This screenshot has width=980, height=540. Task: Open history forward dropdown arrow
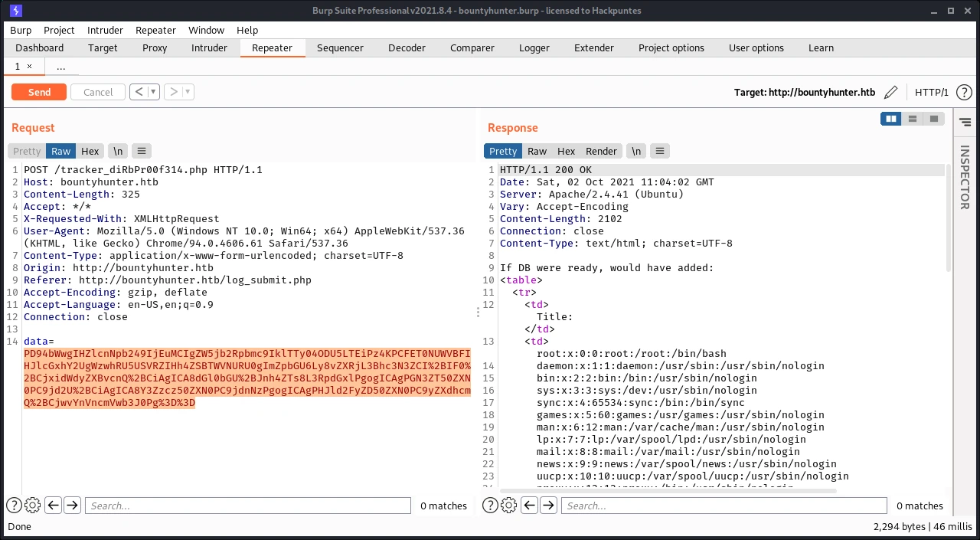(x=188, y=92)
